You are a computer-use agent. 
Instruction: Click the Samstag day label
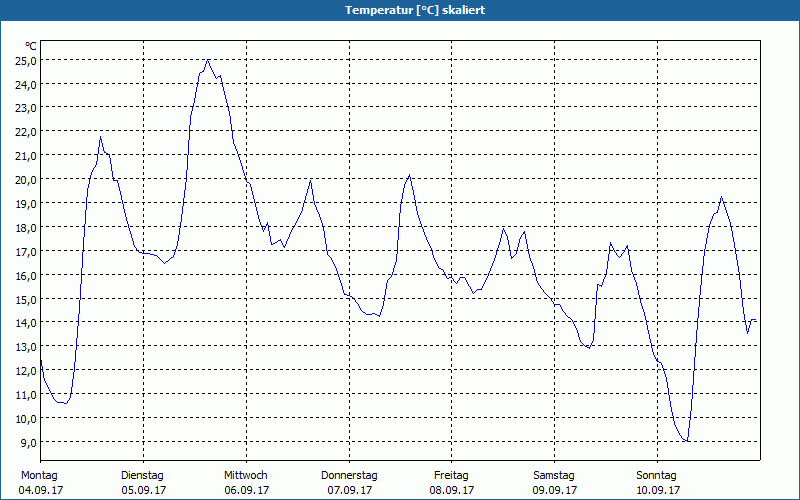[554, 476]
